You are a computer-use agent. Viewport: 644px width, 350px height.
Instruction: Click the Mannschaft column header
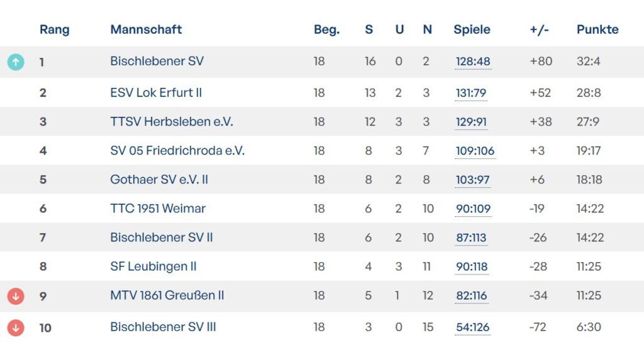click(x=146, y=30)
